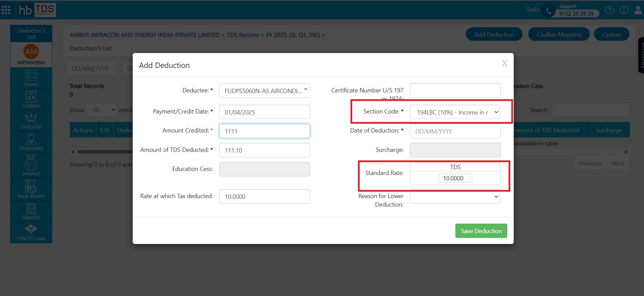The width and height of the screenshot is (644, 296).
Task: Click the Tasks link in header
Action: (x=533, y=10)
